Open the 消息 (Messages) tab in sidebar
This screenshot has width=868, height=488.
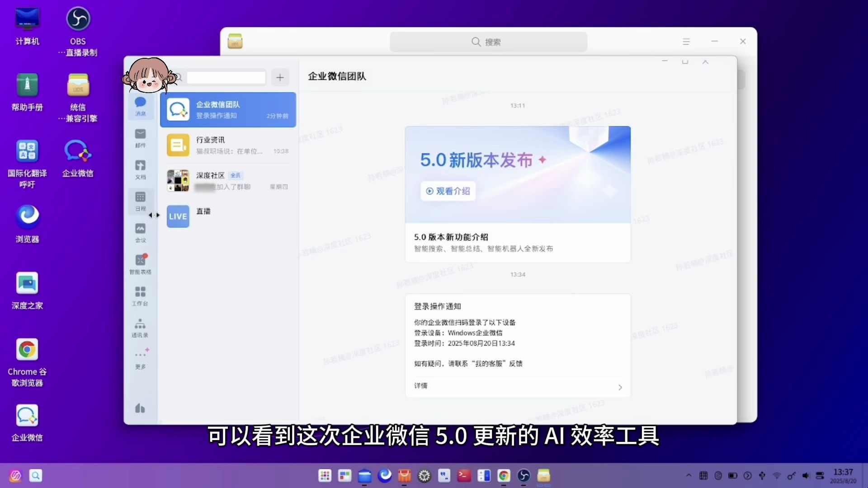pyautogui.click(x=141, y=107)
